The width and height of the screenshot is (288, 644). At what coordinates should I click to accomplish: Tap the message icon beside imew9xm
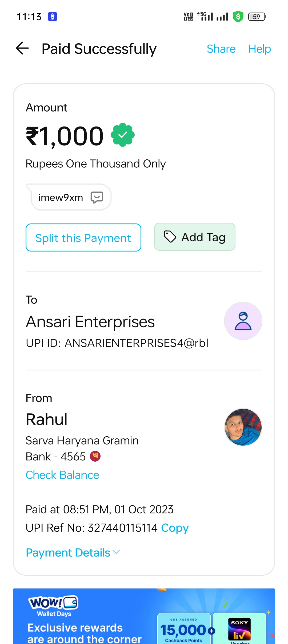(97, 197)
